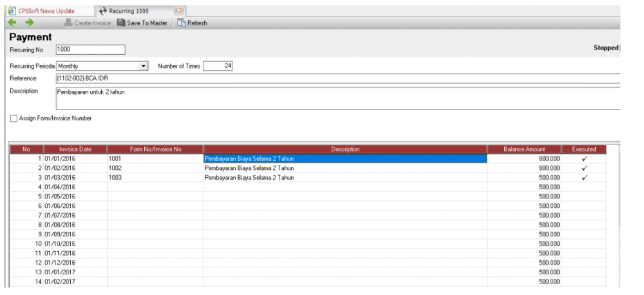Toggle Executed checkmark for invoice 1003
Image resolution: width=644 pixels, height=295 pixels.
584,178
